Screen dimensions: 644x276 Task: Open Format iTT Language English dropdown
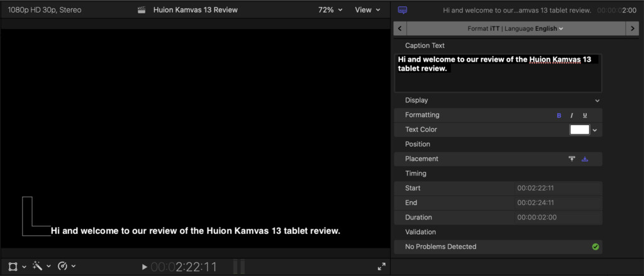tap(516, 29)
